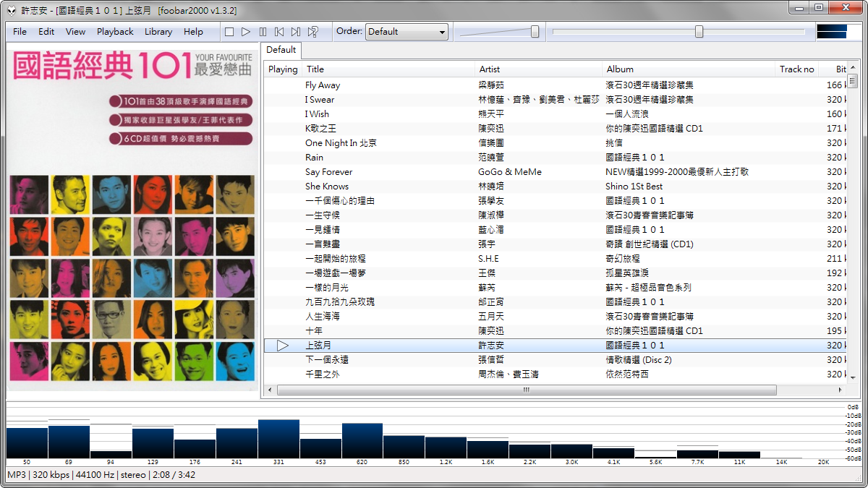The height and width of the screenshot is (488, 868).
Task: Click the random/shuffle playback icon
Action: (x=312, y=31)
